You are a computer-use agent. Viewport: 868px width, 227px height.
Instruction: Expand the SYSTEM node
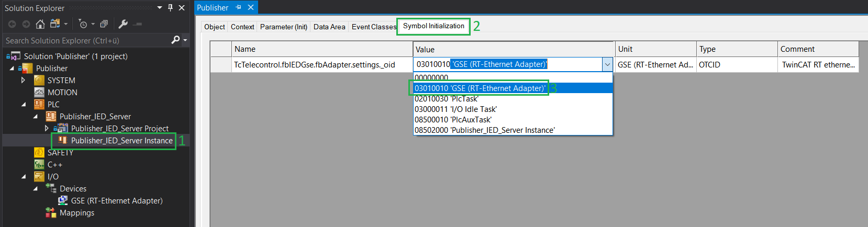[x=23, y=80]
